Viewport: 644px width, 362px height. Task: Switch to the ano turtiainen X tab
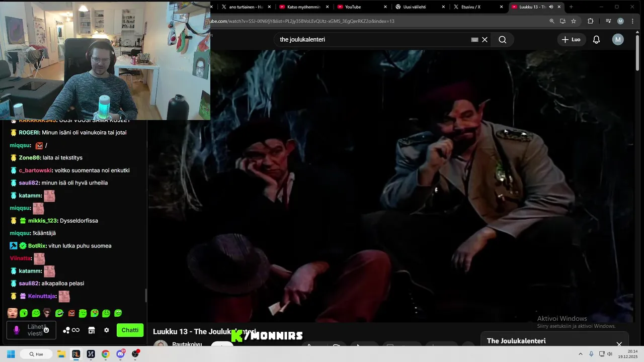point(246,7)
